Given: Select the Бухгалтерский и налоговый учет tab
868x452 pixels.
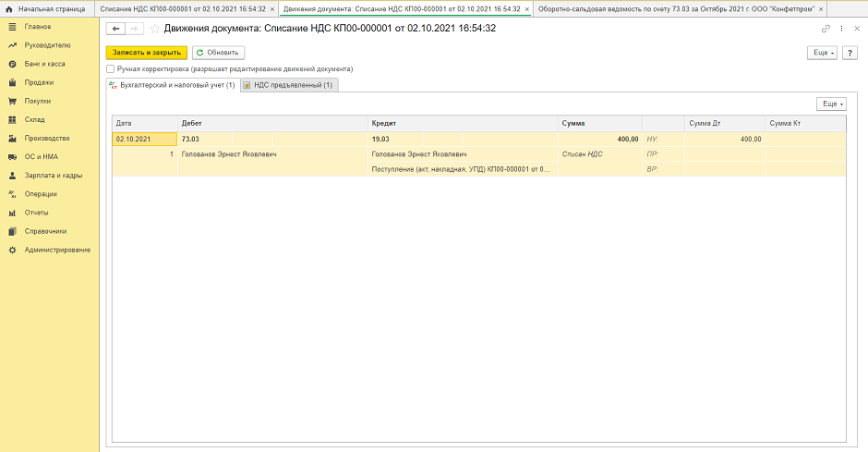Looking at the screenshot, I should click(173, 85).
